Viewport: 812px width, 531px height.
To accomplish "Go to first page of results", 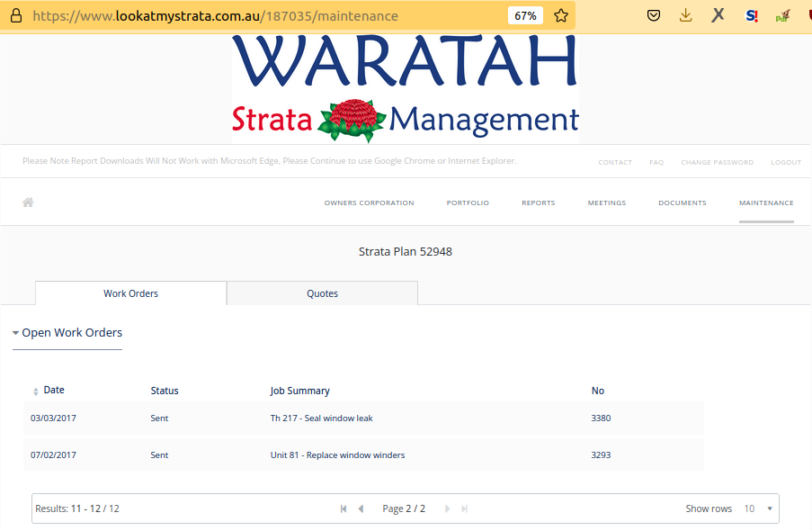I will [x=344, y=508].
